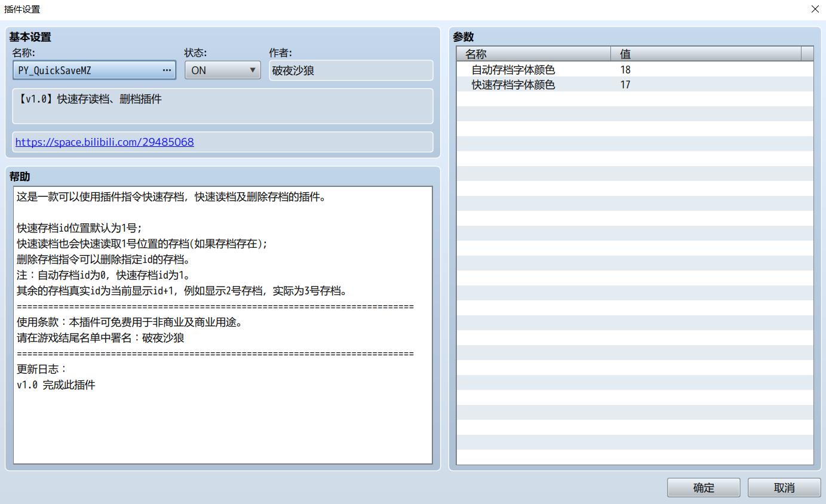Image resolution: width=826 pixels, height=504 pixels.
Task: Select the 快速存档字体颜色 parameter row
Action: coord(635,85)
